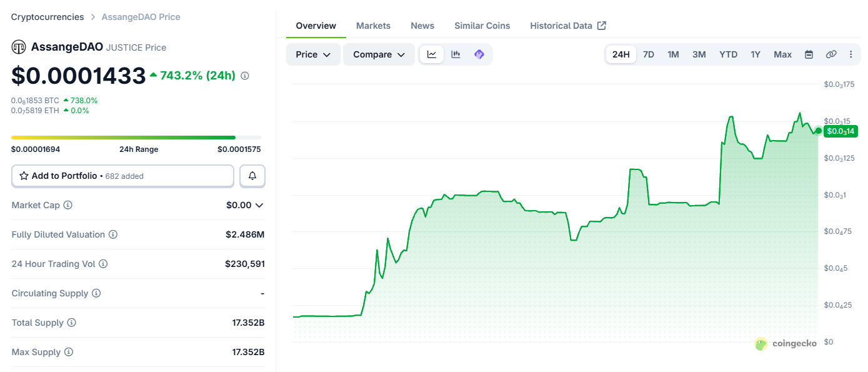868x372 pixels.
Task: Click 24 Hour Trading Vol info icon
Action: coord(103,264)
